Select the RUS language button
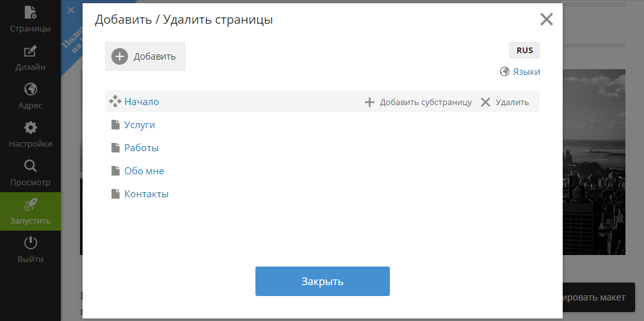Viewport: 644px width, 321px height. (x=524, y=50)
